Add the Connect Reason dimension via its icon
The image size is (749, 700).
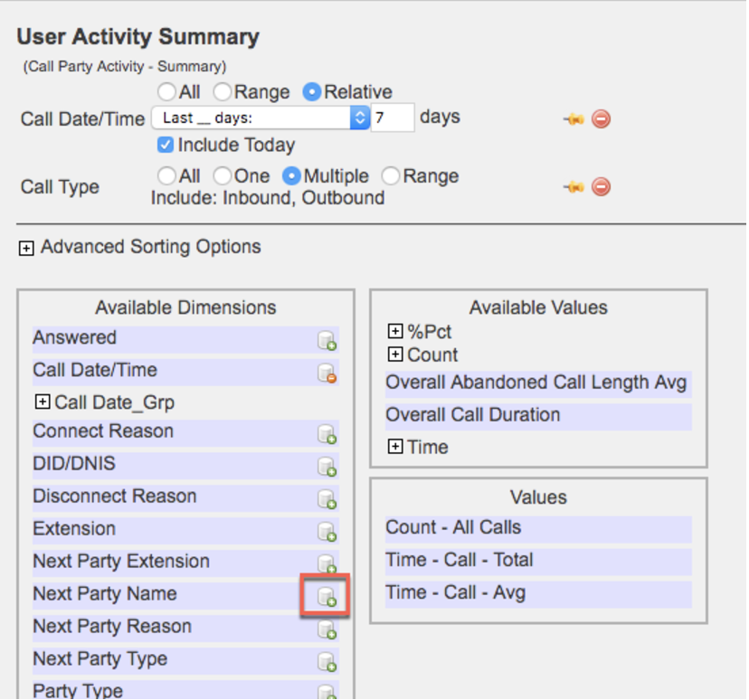327,435
